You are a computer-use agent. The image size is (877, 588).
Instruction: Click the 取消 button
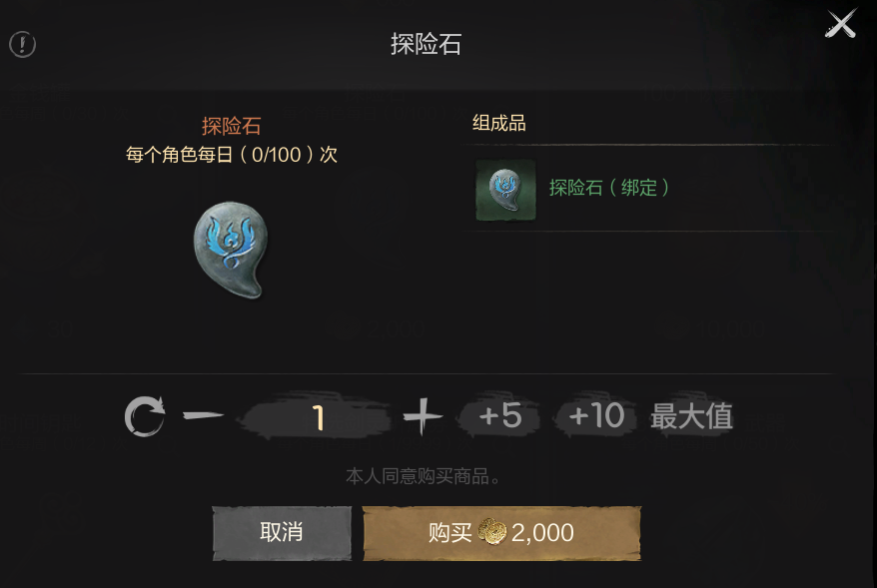(x=282, y=533)
